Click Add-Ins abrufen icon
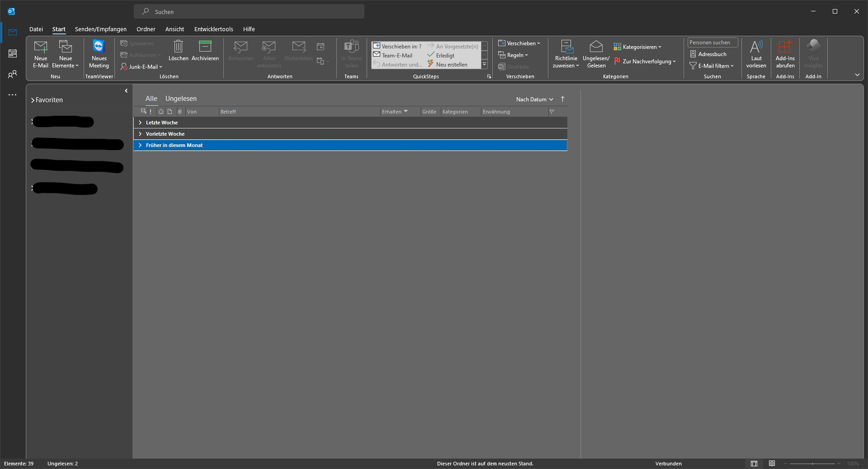 [785, 47]
